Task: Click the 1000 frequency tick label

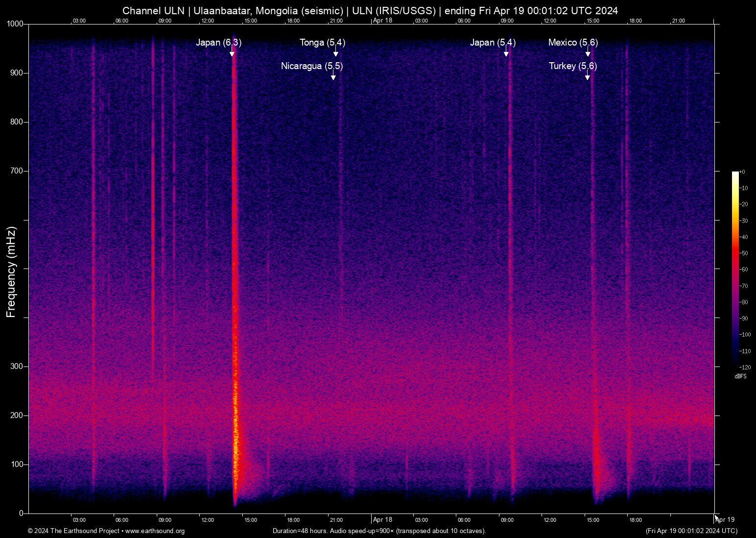Action: tap(15, 24)
